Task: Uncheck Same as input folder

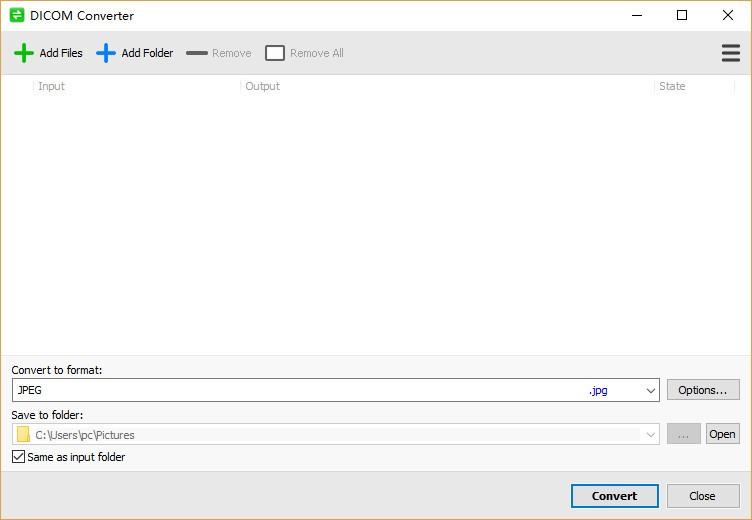Action: [18, 457]
